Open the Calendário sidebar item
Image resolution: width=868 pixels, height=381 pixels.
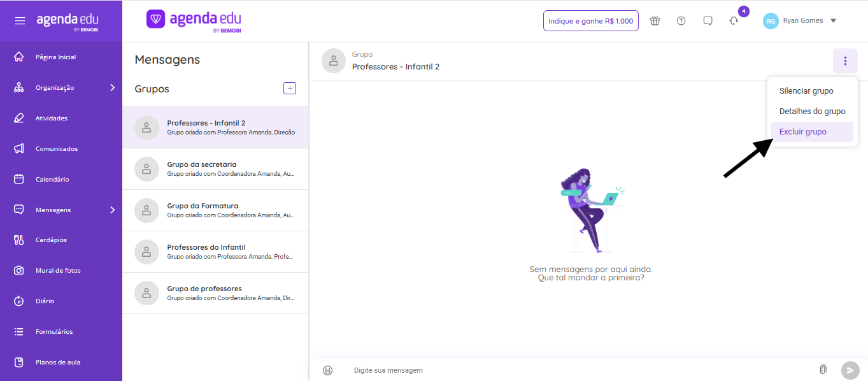click(x=61, y=179)
